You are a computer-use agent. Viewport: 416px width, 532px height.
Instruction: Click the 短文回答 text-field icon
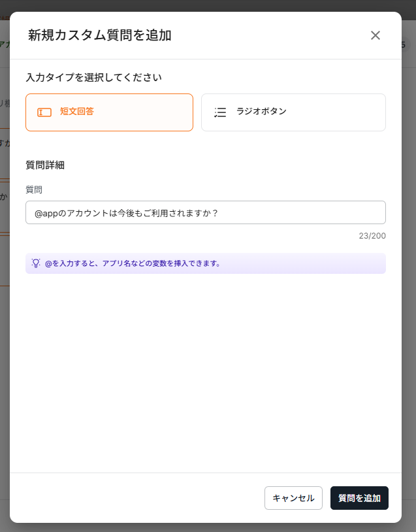44,112
